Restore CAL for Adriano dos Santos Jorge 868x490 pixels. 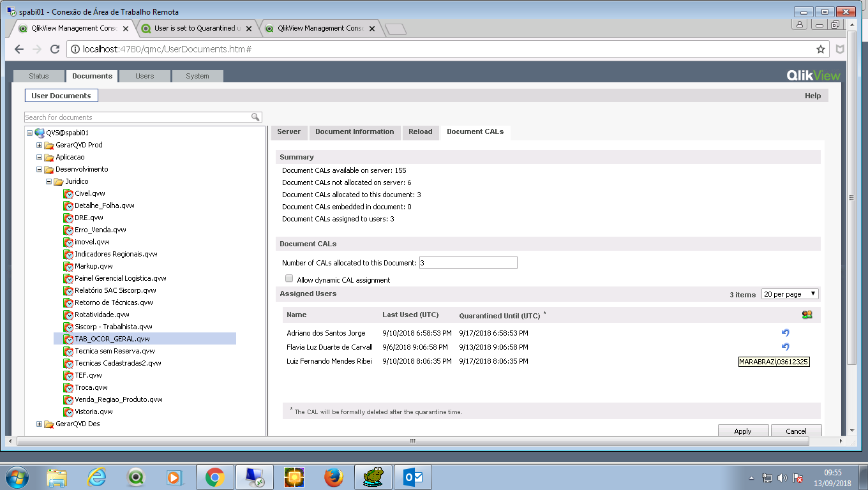786,333
